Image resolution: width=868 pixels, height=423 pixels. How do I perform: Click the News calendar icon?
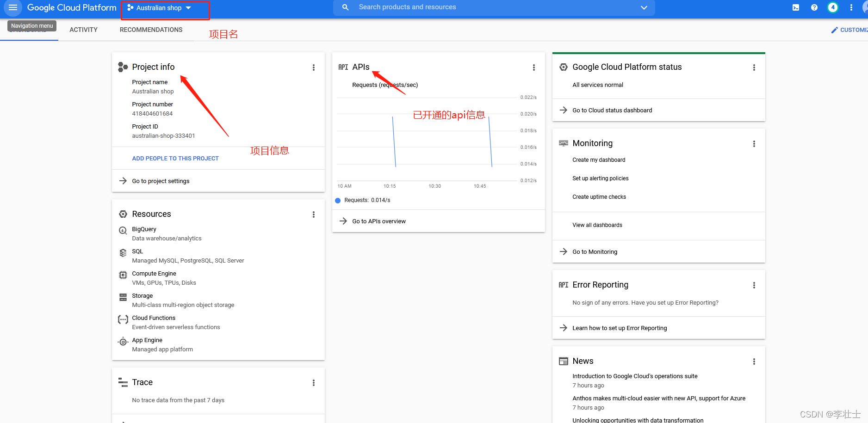point(563,361)
